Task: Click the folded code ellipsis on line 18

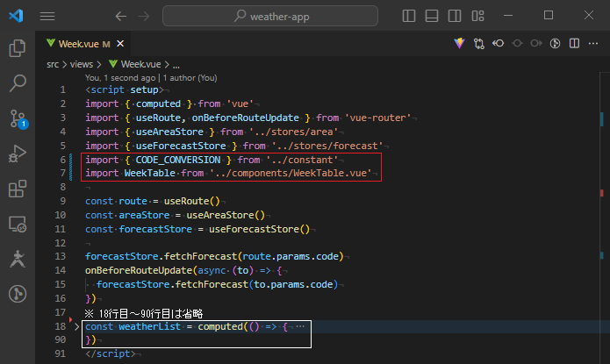Action: (299, 326)
